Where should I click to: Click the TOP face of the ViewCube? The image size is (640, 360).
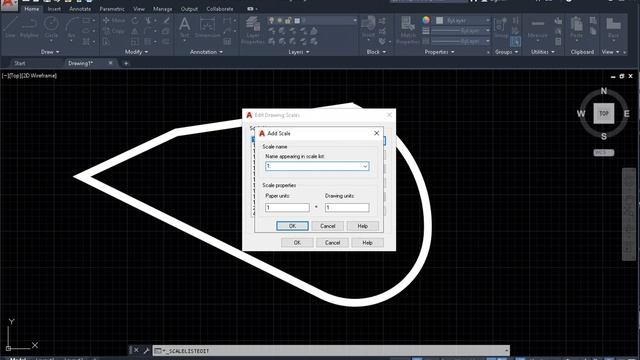click(x=604, y=113)
